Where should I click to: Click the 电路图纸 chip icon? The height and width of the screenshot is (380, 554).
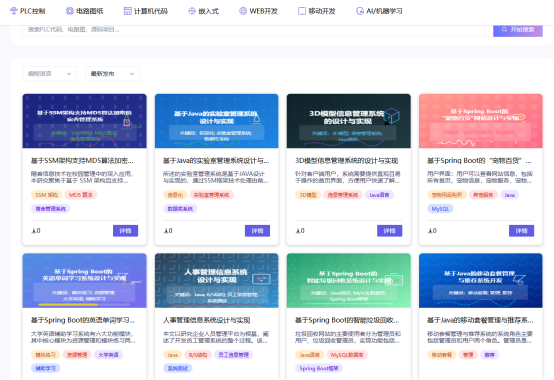click(70, 11)
